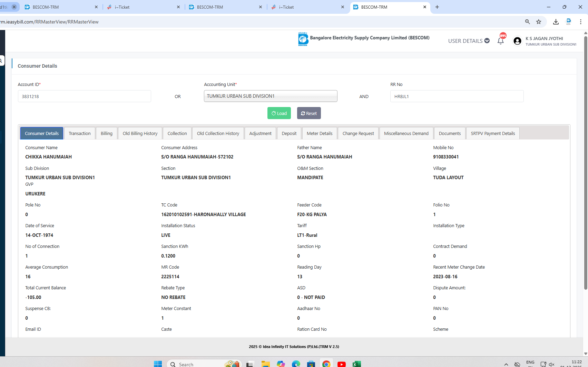Click the Account ID input field
588x367 pixels.
84,96
